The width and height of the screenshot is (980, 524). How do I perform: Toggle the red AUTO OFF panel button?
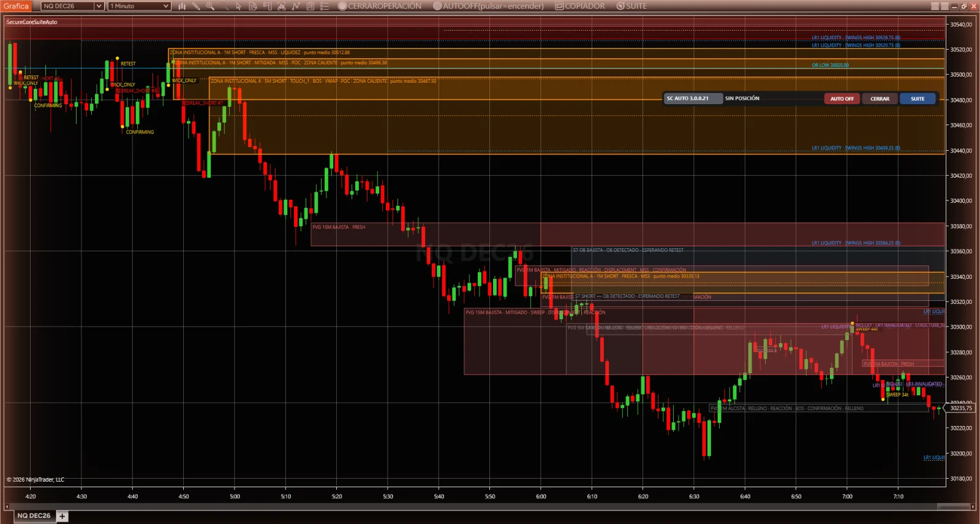[x=842, y=99]
